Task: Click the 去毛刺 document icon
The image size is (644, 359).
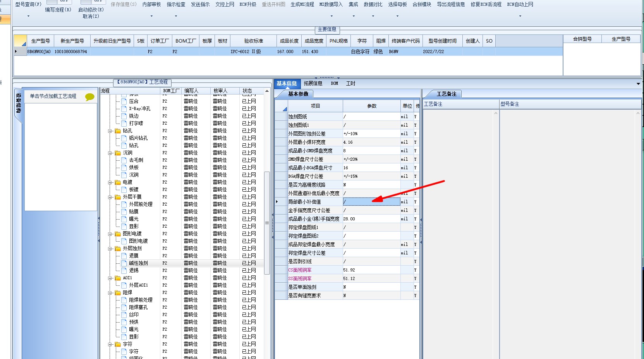Action: point(124,160)
